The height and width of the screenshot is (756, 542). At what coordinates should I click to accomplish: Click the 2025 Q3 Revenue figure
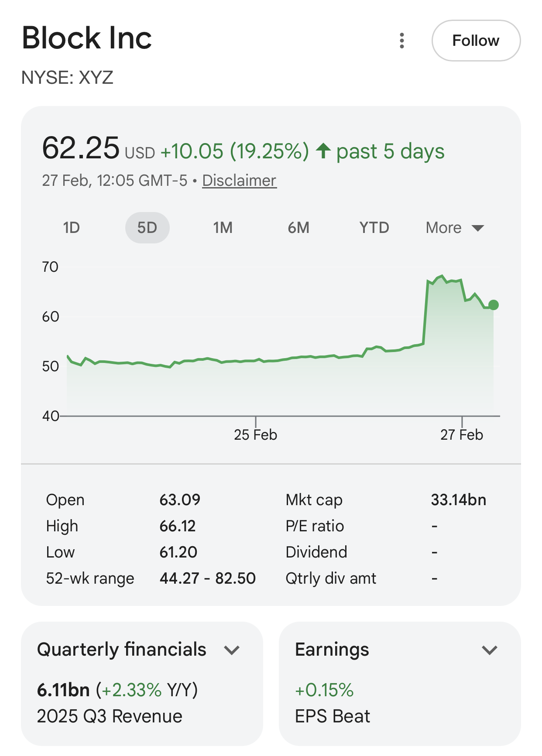pyautogui.click(x=64, y=690)
